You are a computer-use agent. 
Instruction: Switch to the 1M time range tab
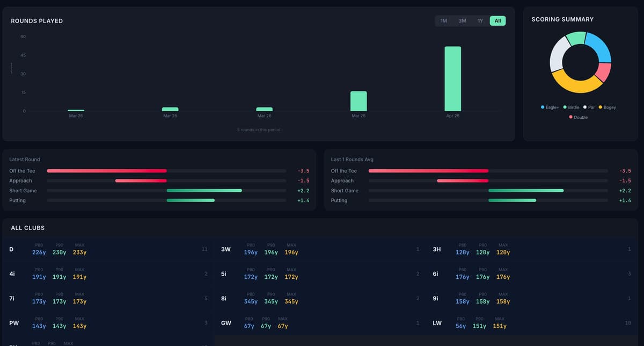(x=443, y=20)
